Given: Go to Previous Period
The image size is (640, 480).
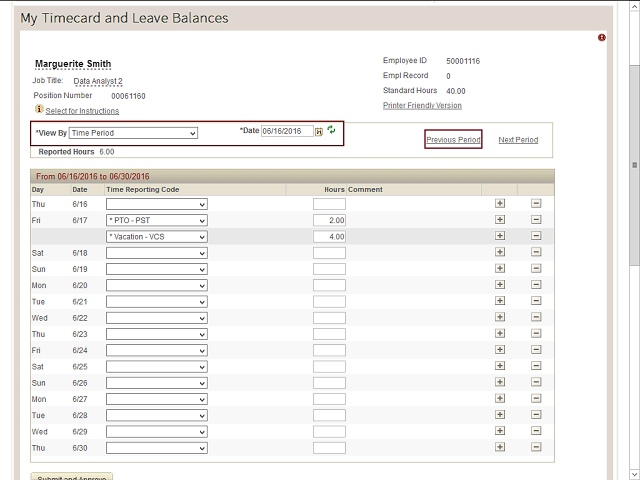Looking at the screenshot, I should (454, 140).
